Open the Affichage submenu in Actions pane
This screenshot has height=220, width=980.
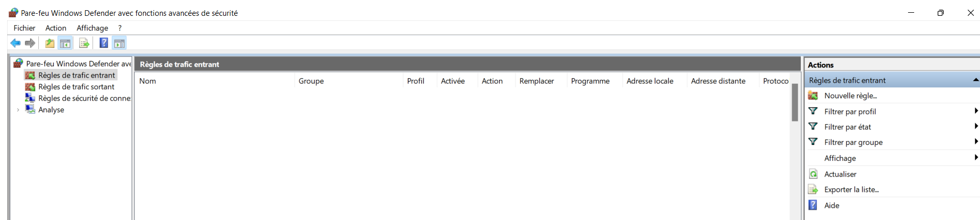[x=892, y=158]
